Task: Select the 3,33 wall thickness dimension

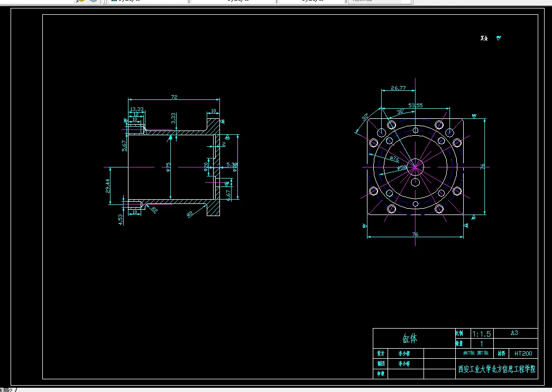Action: pos(173,118)
